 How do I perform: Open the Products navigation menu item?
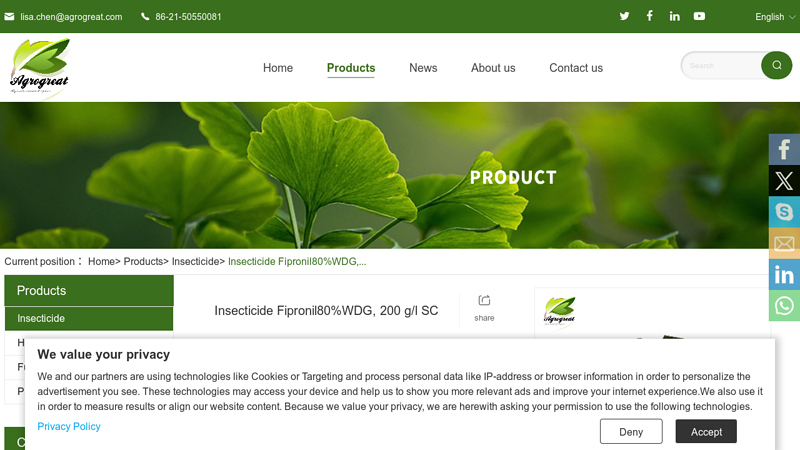coord(351,68)
